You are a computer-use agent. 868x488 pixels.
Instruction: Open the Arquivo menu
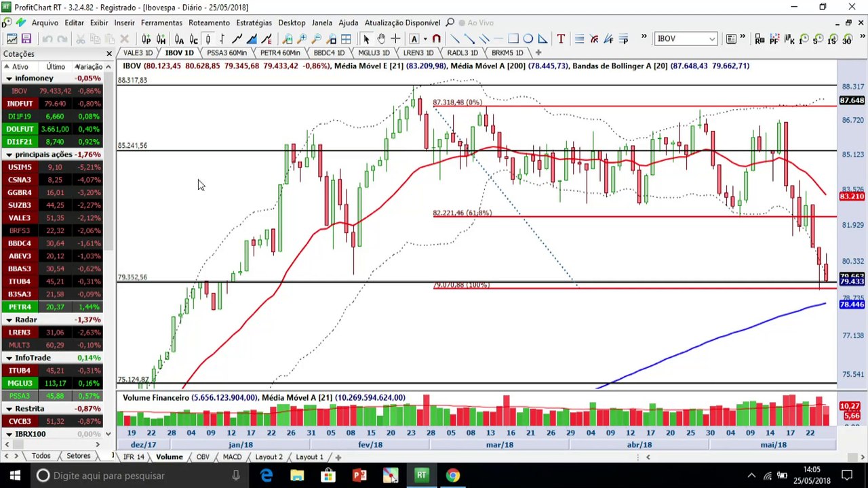[x=45, y=22]
